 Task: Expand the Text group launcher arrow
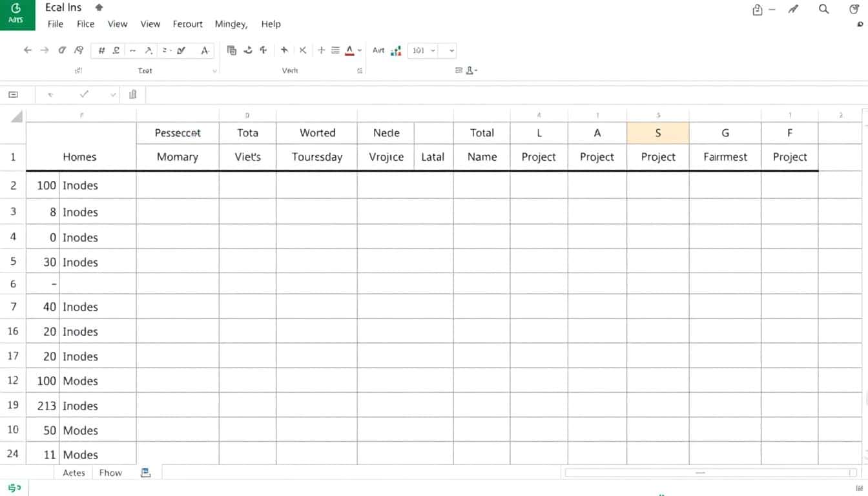click(x=214, y=71)
